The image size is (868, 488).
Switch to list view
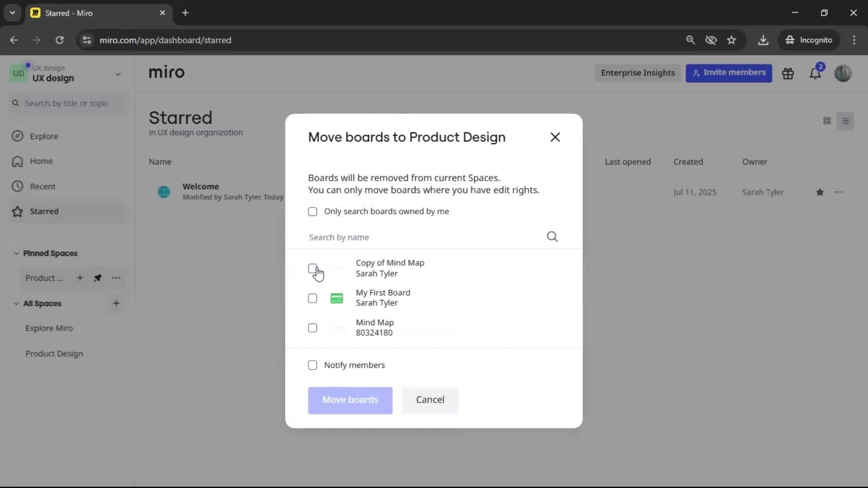(845, 121)
